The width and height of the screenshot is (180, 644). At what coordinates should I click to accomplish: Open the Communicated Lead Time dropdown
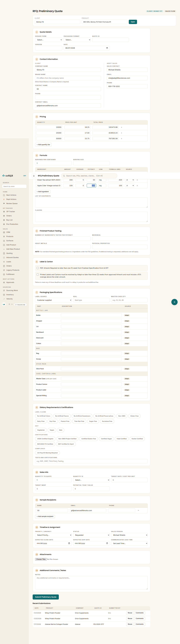pyautogui.click(x=129, y=543)
